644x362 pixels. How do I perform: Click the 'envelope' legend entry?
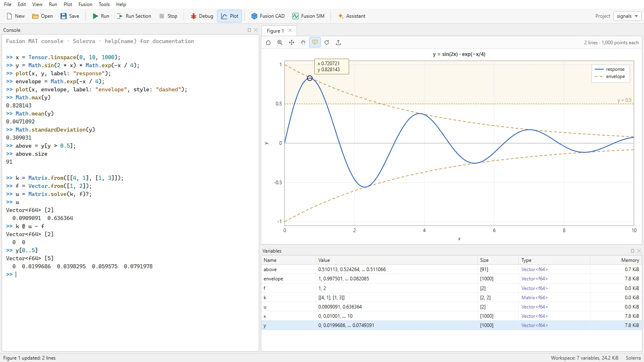tap(610, 76)
